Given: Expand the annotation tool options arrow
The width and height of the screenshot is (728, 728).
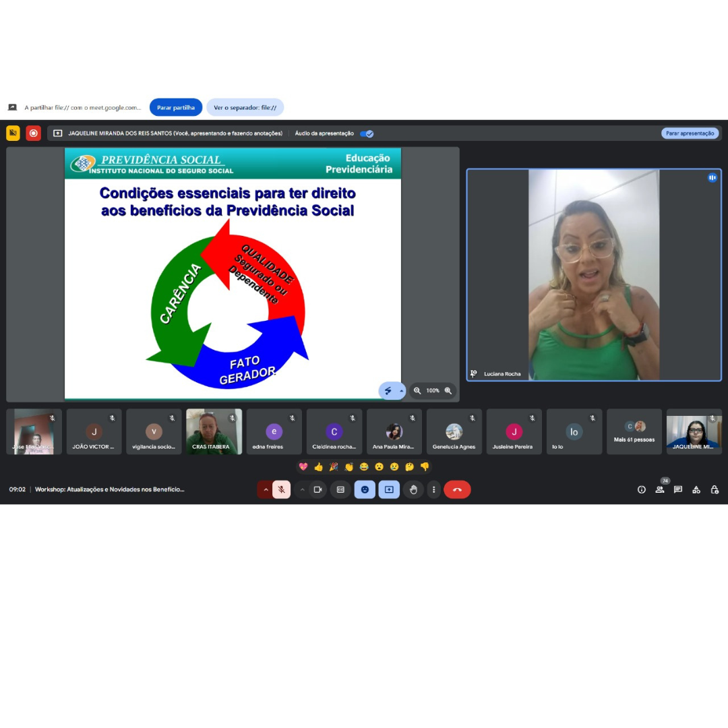Looking at the screenshot, I should click(x=401, y=391).
